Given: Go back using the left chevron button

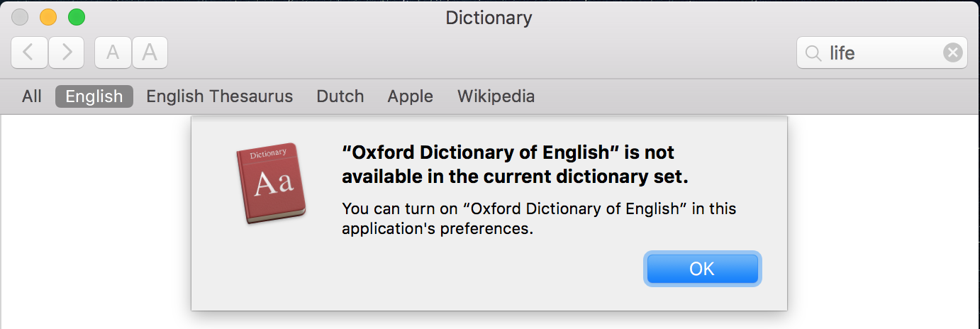Looking at the screenshot, I should [29, 52].
